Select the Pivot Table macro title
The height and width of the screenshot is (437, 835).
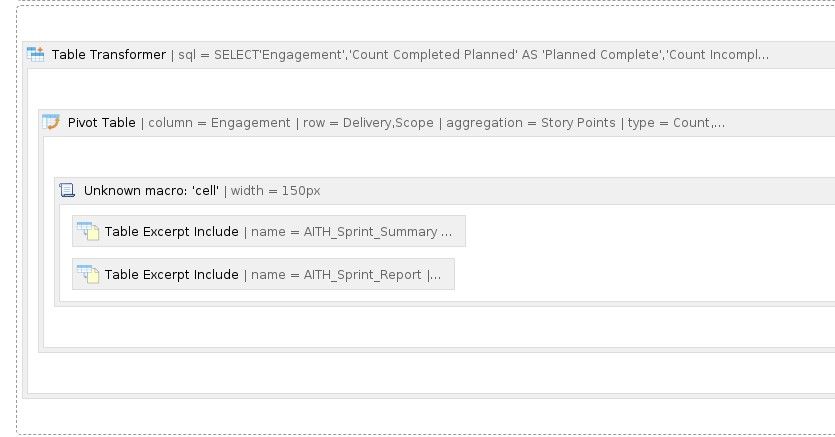click(x=101, y=123)
